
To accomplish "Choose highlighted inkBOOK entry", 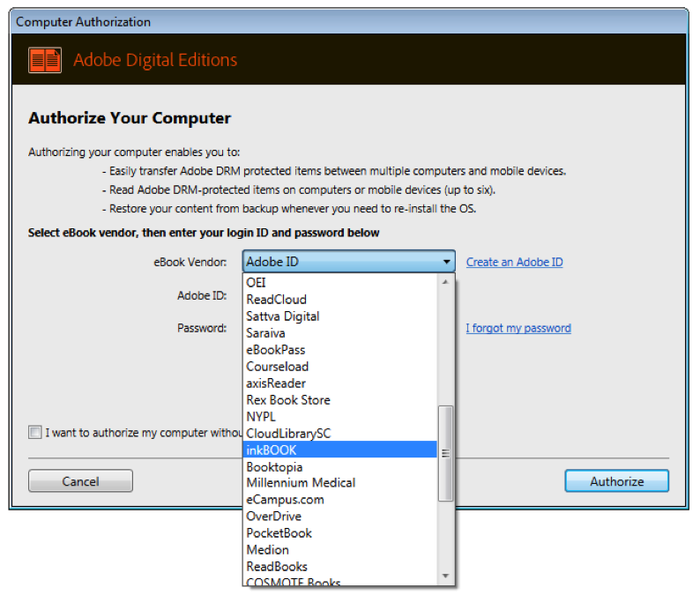I will click(x=340, y=450).
